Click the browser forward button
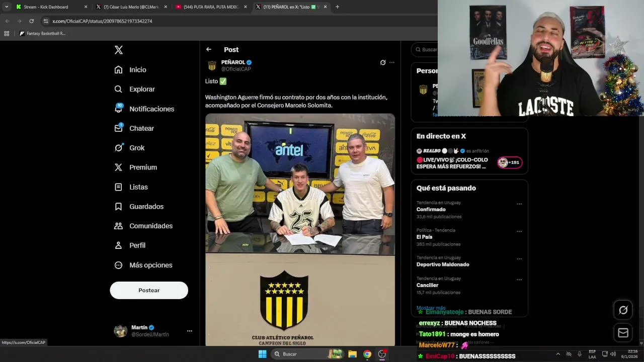The height and width of the screenshot is (362, 644). click(19, 21)
